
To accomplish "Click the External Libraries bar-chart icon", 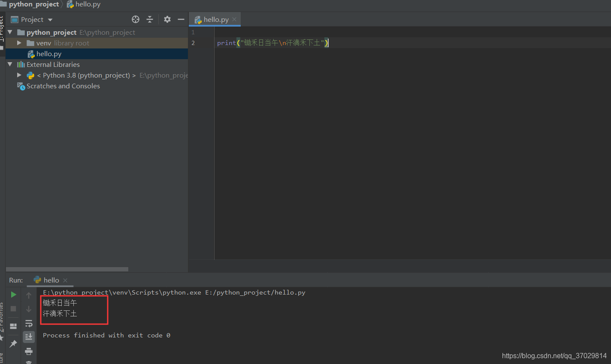I will [21, 64].
